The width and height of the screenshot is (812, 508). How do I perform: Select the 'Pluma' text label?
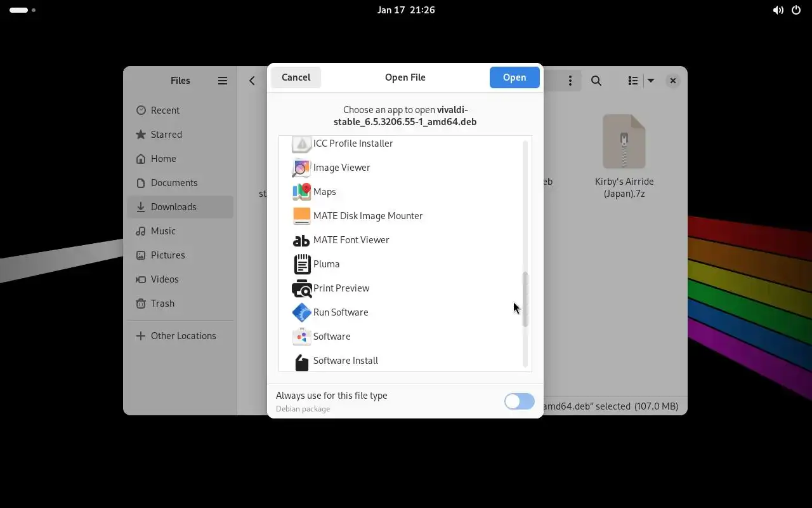[x=326, y=264]
